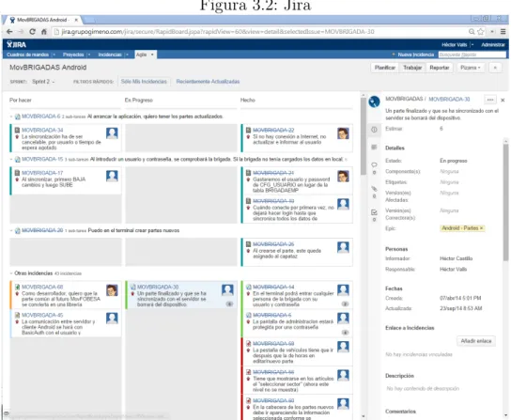511x420 pixels.
Task: Open the Sprint 2 dropdown
Action: [43, 82]
